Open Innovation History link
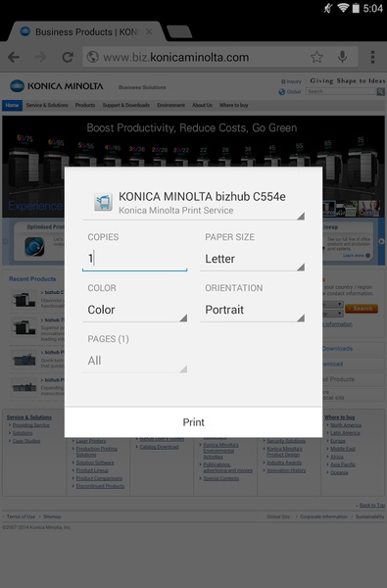The image size is (387, 588). click(286, 470)
